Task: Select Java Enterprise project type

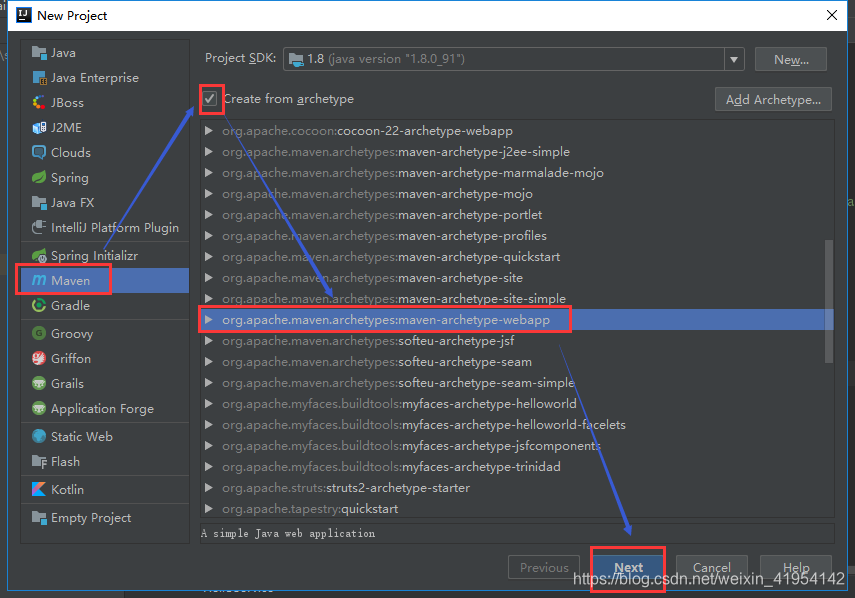Action: tap(105, 78)
